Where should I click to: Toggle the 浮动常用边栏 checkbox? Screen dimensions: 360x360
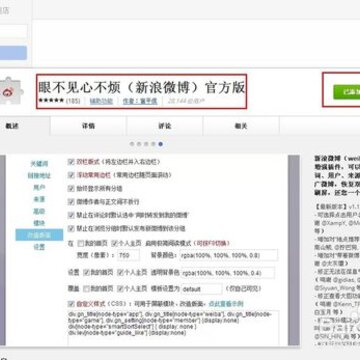[x=71, y=175]
